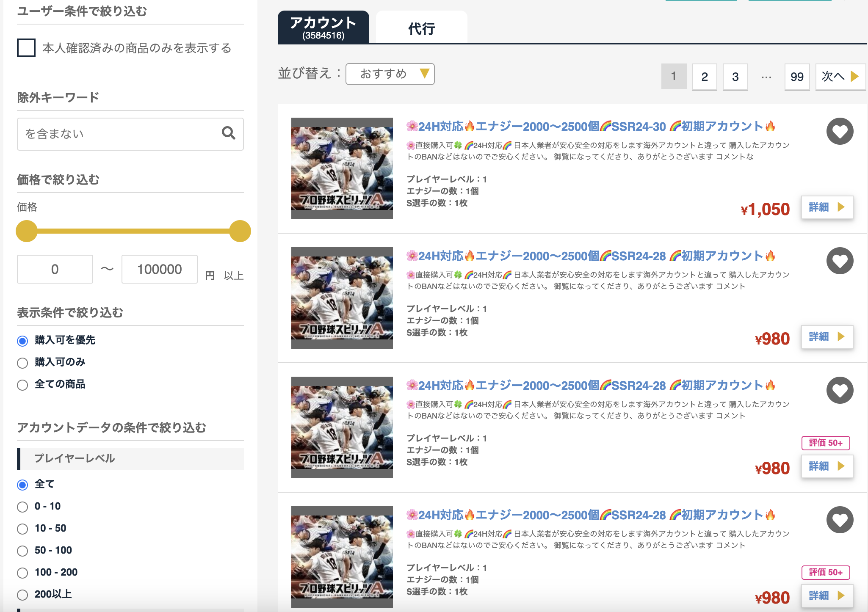Click the maximum price slider handle
868x612 pixels.
pos(240,231)
